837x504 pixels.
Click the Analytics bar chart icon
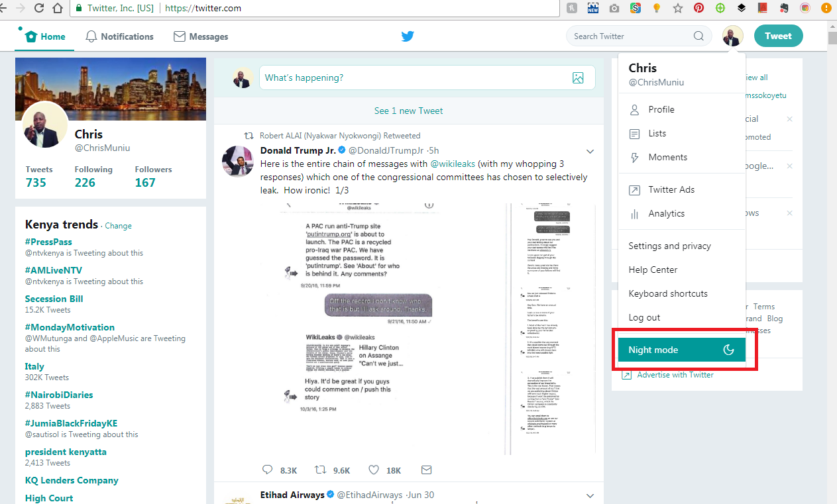634,213
